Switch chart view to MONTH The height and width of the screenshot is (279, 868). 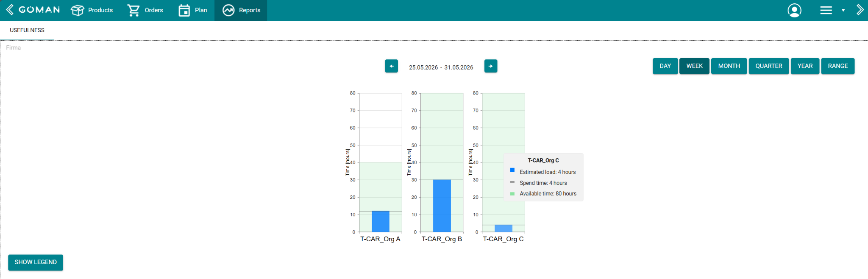729,66
